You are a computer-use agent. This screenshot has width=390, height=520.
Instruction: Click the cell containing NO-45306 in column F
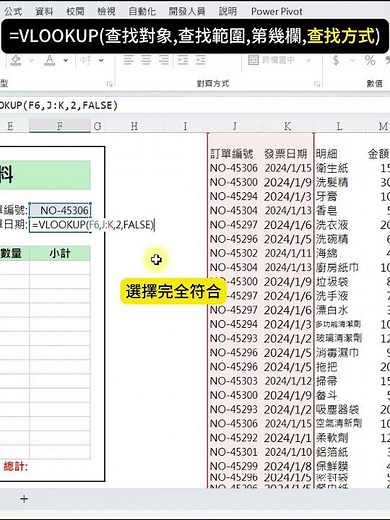coord(60,210)
